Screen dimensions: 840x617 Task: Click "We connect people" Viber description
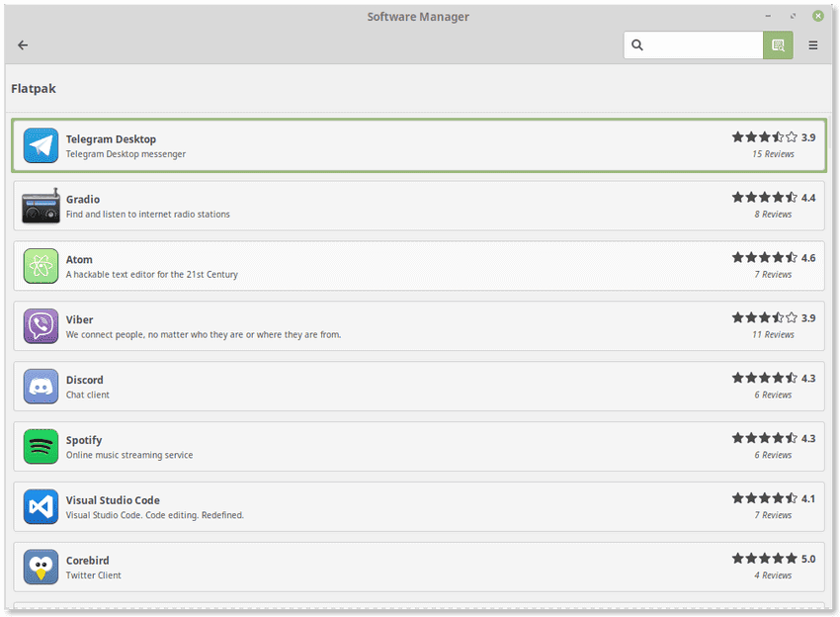pyautogui.click(x=204, y=334)
